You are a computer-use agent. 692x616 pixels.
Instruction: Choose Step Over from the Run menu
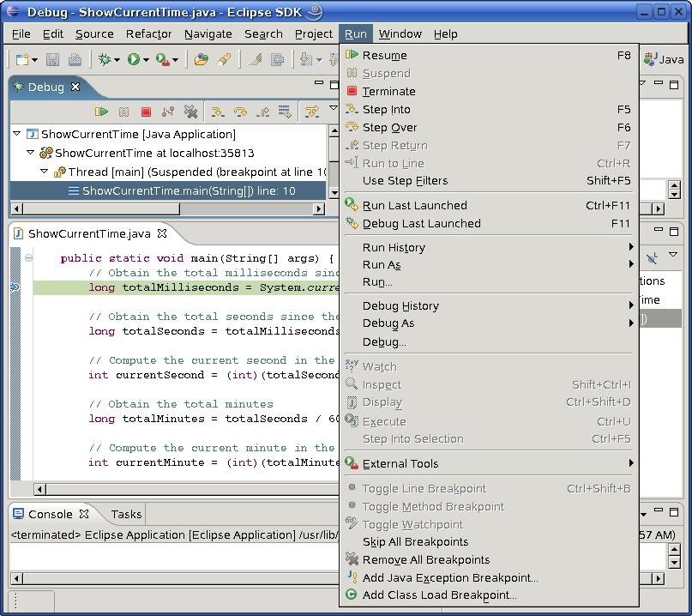pyautogui.click(x=489, y=128)
